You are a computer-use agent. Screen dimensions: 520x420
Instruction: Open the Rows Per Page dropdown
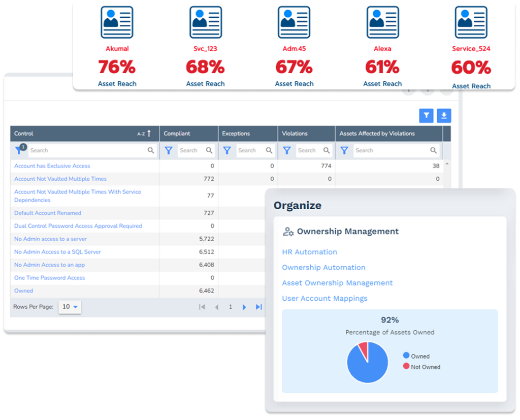click(70, 307)
